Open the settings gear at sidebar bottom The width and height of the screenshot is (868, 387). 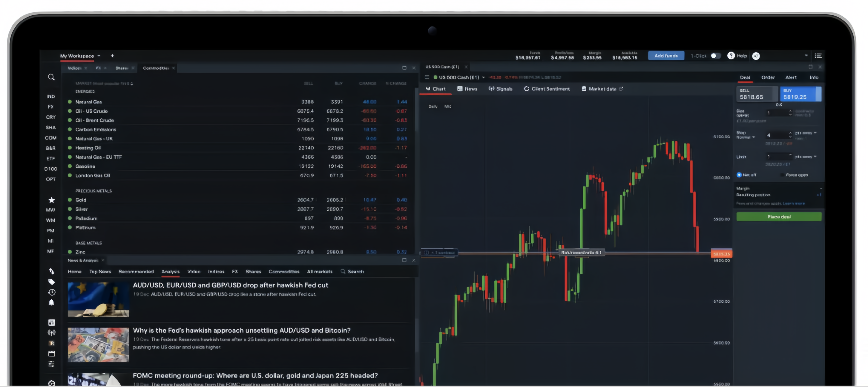[52, 383]
